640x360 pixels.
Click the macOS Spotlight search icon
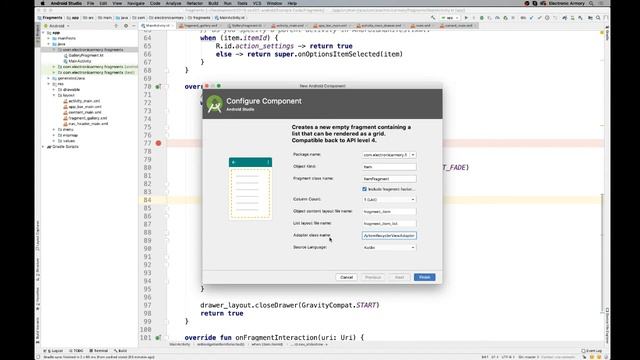coord(591,3)
